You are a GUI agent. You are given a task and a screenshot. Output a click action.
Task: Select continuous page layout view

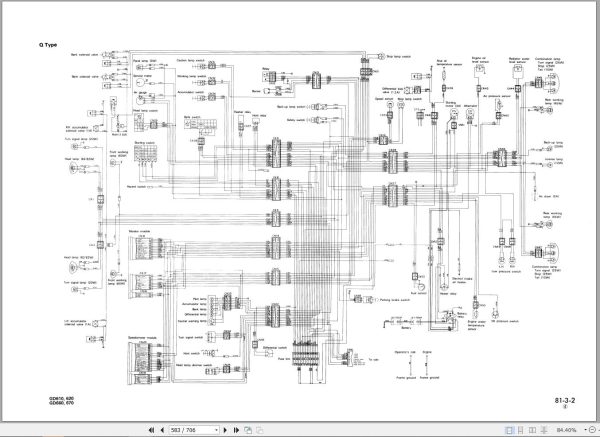[521, 430]
